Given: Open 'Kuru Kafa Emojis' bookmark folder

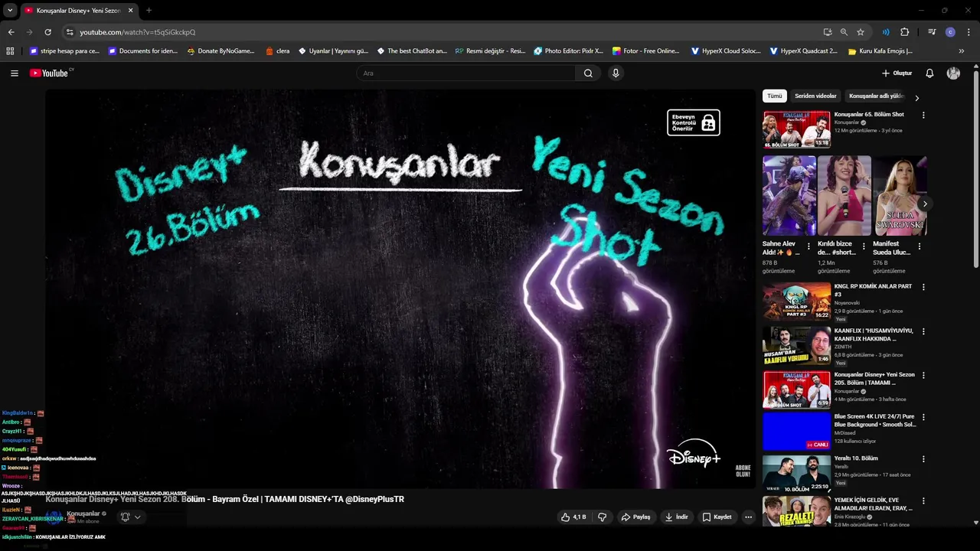Looking at the screenshot, I should point(880,51).
